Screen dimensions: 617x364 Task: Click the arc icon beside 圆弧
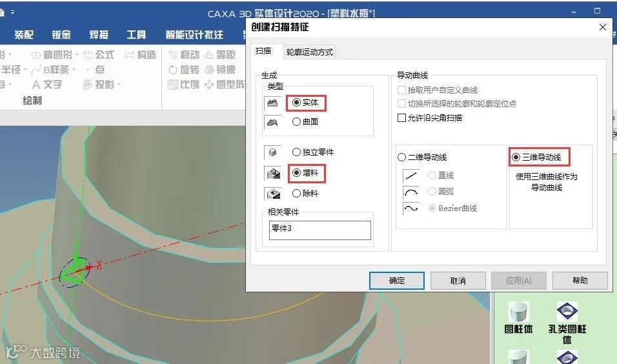(x=411, y=192)
